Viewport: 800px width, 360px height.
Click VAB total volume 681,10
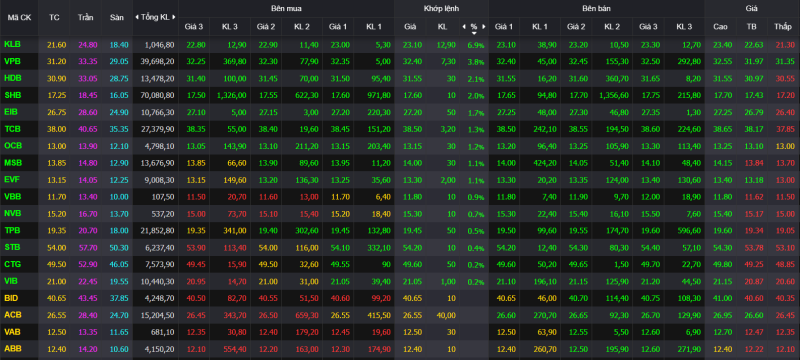164,332
